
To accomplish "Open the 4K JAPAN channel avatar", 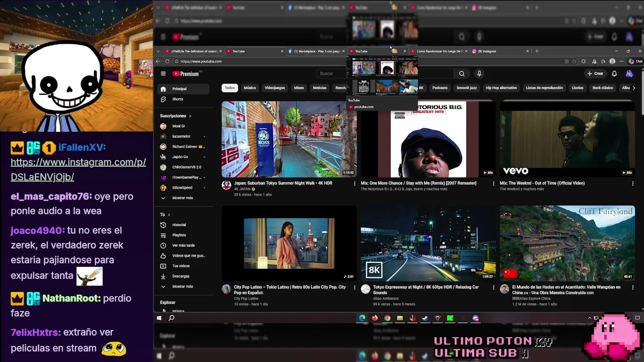I will [226, 185].
